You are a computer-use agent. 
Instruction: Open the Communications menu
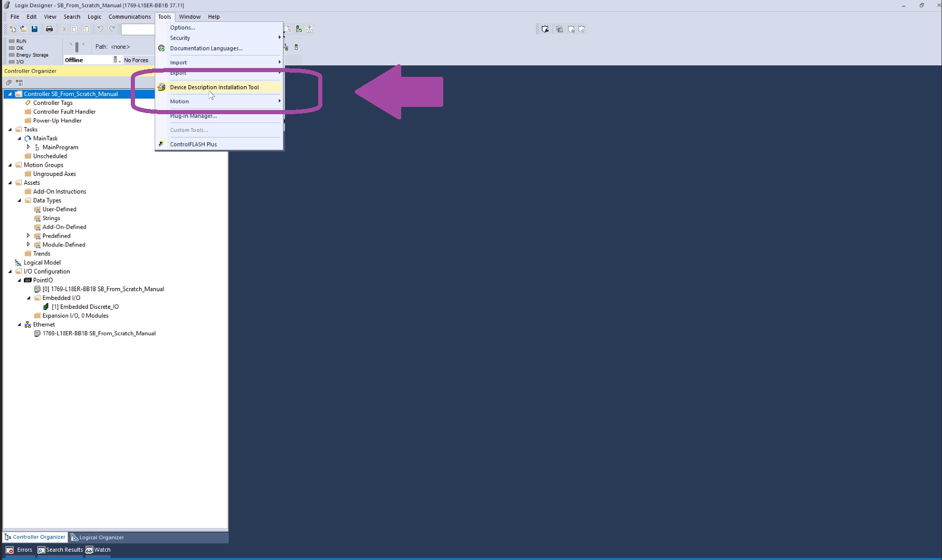click(129, 17)
